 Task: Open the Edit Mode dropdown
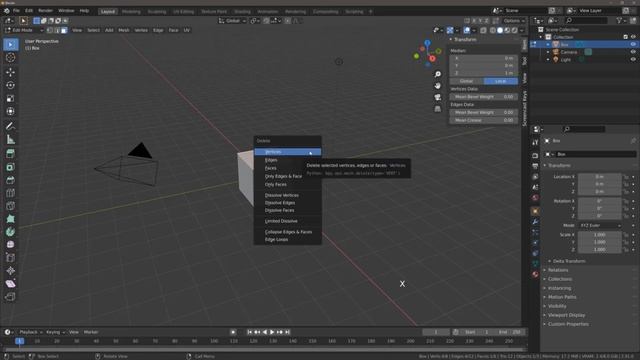[x=24, y=30]
